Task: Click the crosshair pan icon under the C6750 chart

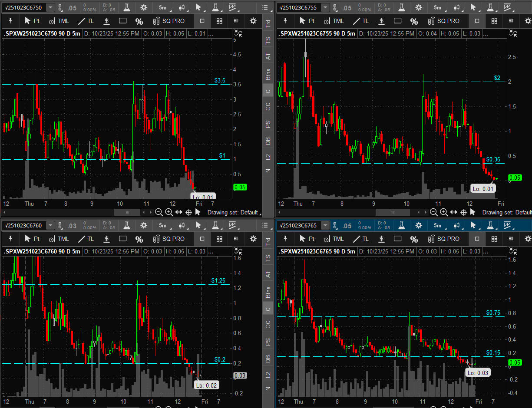Action: click(188, 212)
